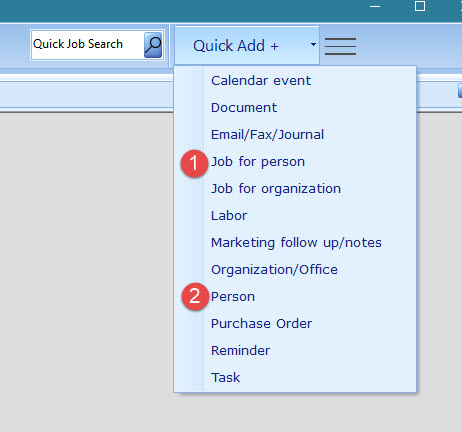Select Calendar event from the menu
Viewport: 462px width, 432px height.
click(261, 81)
